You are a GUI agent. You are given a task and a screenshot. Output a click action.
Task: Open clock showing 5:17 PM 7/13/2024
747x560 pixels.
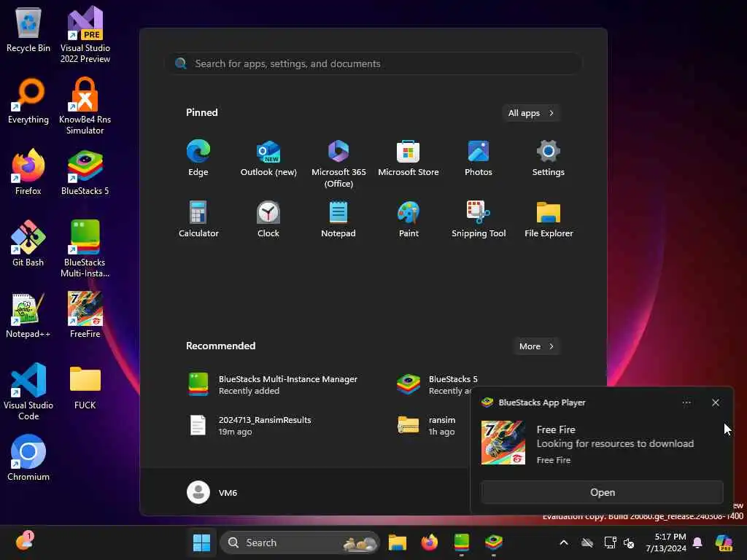click(x=665, y=542)
